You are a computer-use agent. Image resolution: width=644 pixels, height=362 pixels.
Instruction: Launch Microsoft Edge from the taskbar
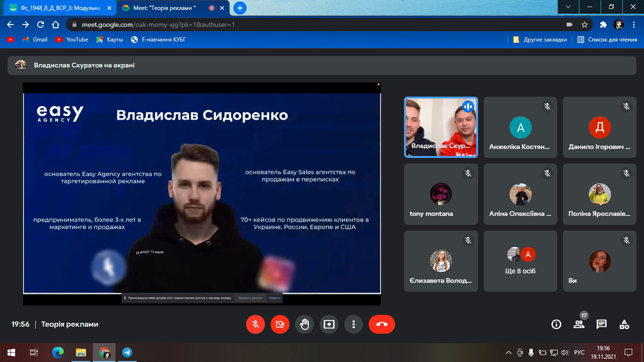58,352
